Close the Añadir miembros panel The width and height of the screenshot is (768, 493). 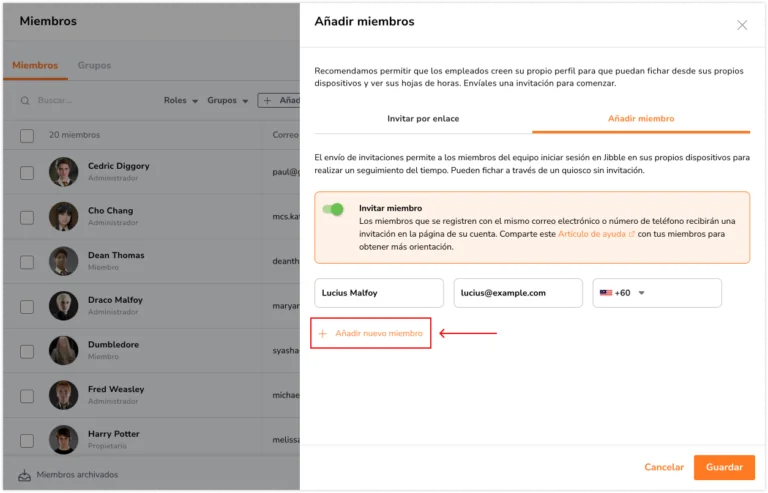pos(742,25)
